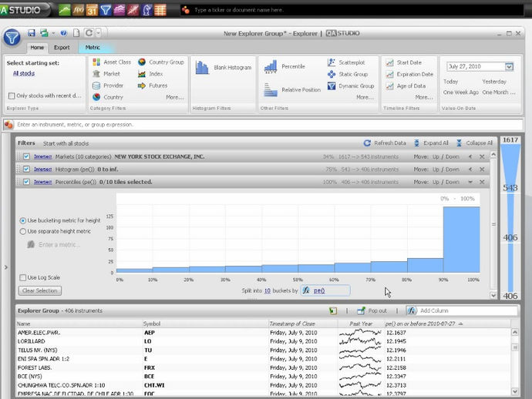This screenshot has height=399, width=532.
Task: Toggle Only stocks with recent data checkbox
Action: coord(12,96)
